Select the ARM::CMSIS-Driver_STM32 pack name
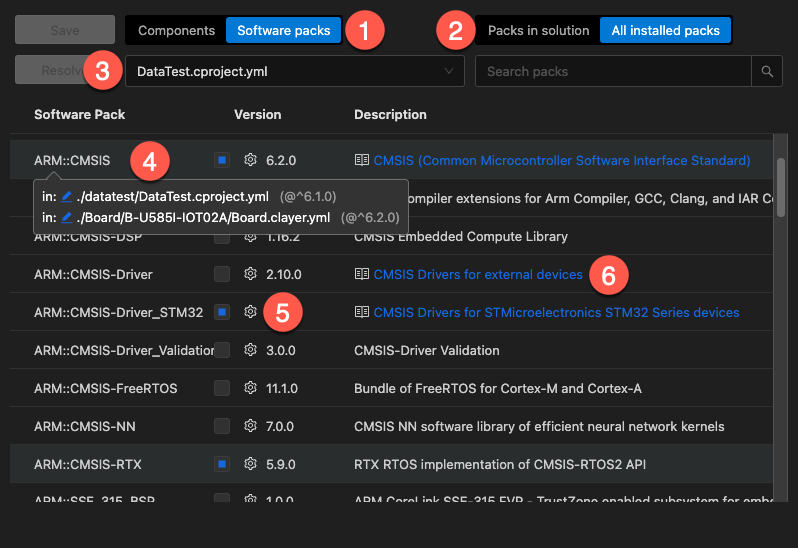 [118, 312]
